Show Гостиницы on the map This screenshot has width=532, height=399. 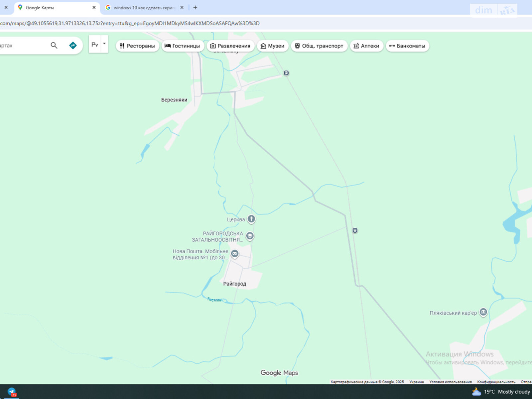coord(183,46)
